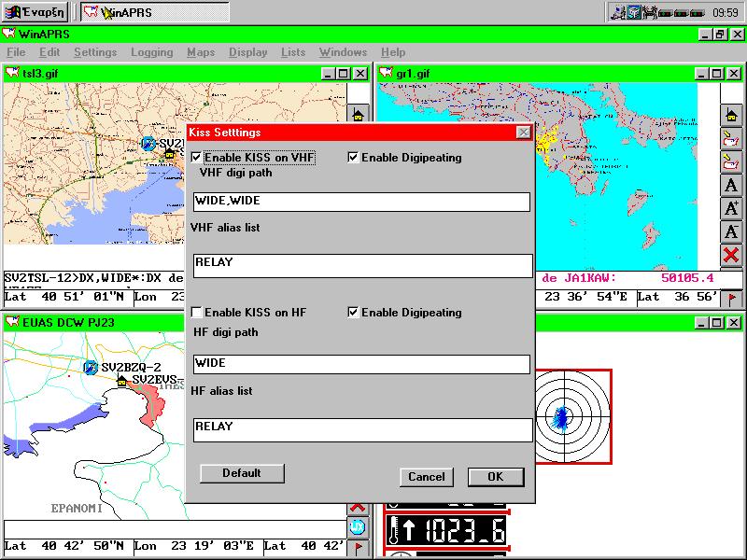The width and height of the screenshot is (747, 560).
Task: Click the WinAPRS main title bar icon
Action: 9,34
